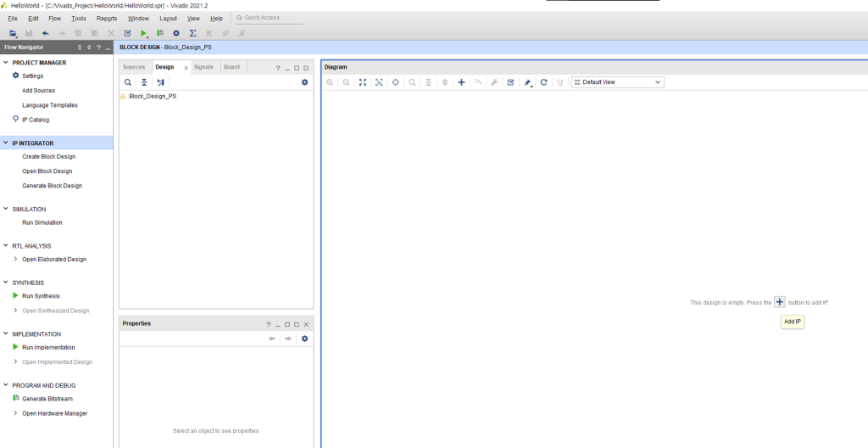868x448 pixels.
Task: Click Add IP plus in Diagram toolbar
Action: 461,82
